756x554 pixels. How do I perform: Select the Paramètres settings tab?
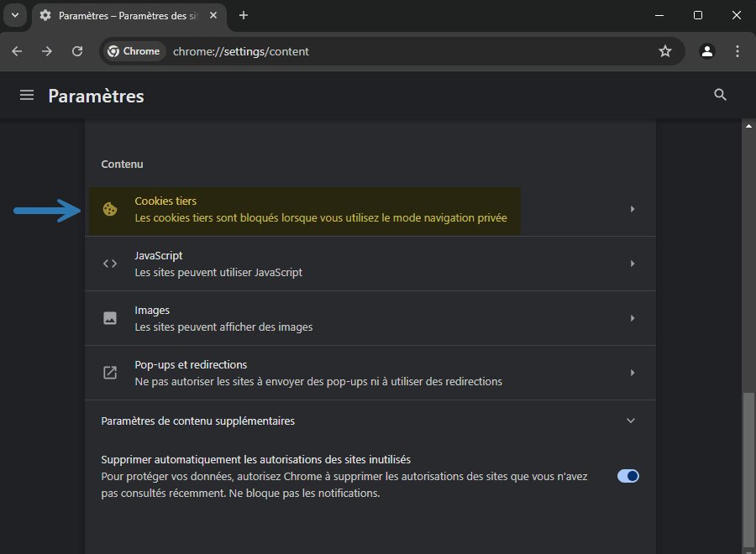pyautogui.click(x=129, y=16)
